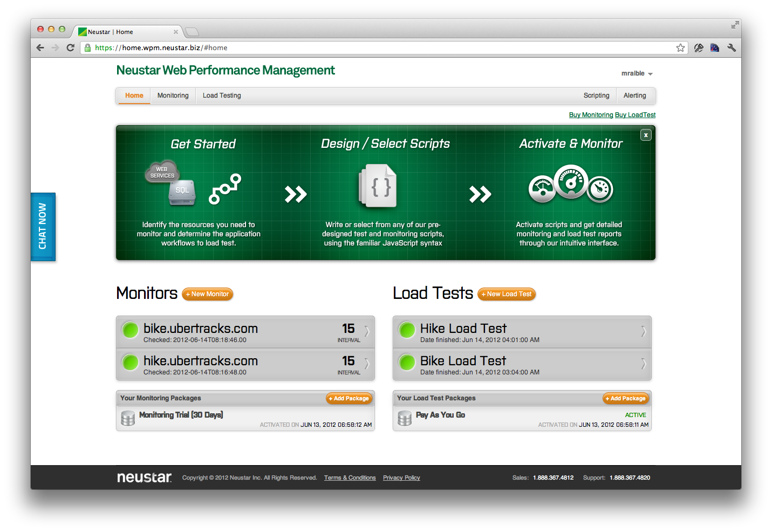This screenshot has height=532, width=772.
Task: Click the gauge dials Activate & Monitor icon
Action: tap(570, 185)
